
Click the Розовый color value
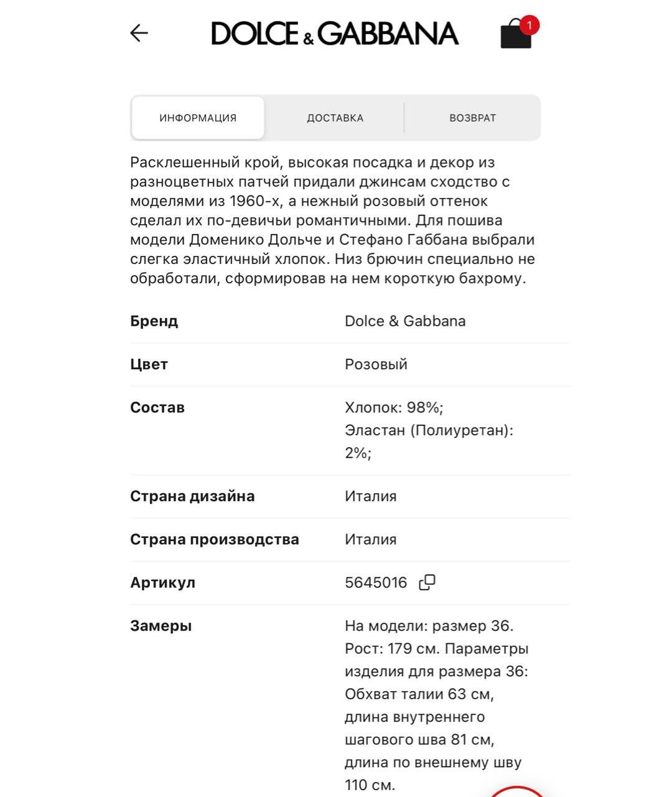(376, 364)
